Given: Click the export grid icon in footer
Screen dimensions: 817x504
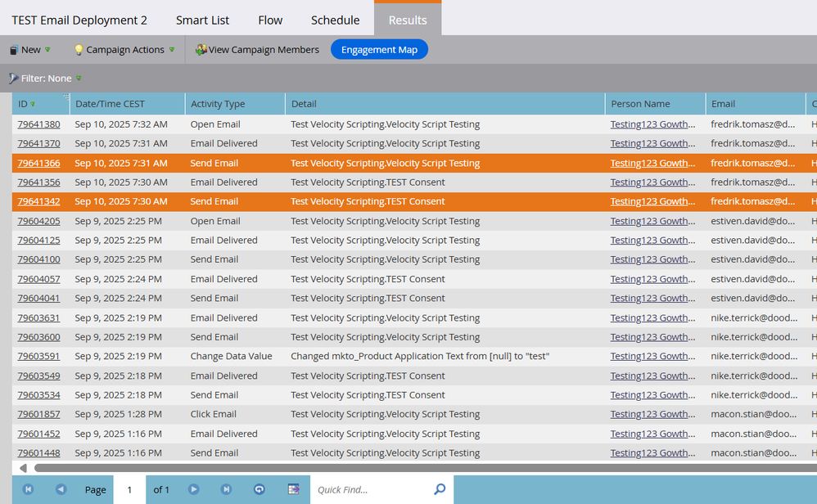Looking at the screenshot, I should point(294,489).
